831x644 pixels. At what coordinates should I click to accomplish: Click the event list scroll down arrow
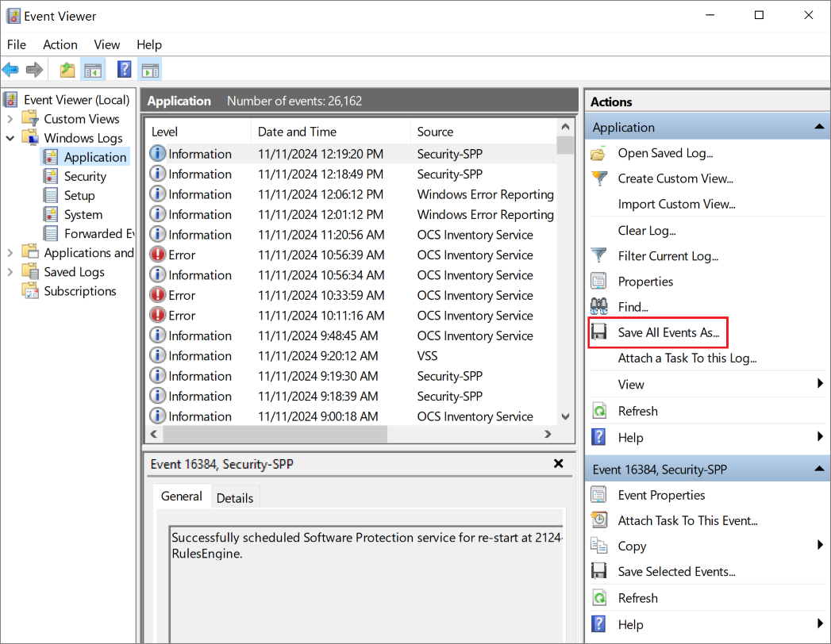(x=565, y=416)
